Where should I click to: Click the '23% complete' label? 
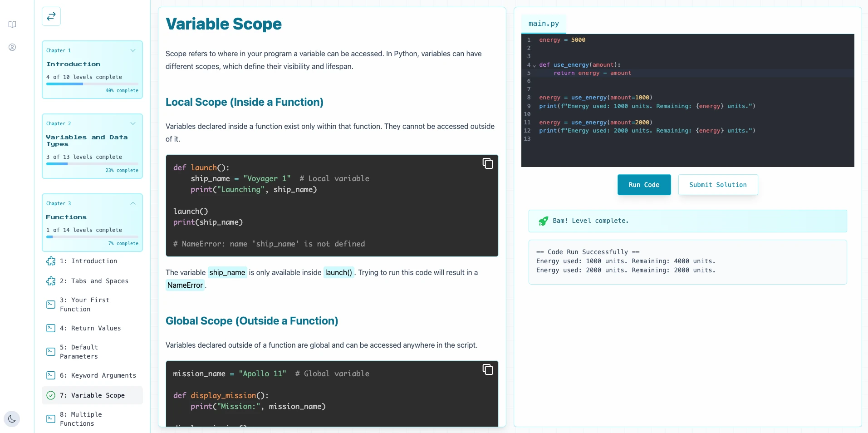[x=122, y=170]
